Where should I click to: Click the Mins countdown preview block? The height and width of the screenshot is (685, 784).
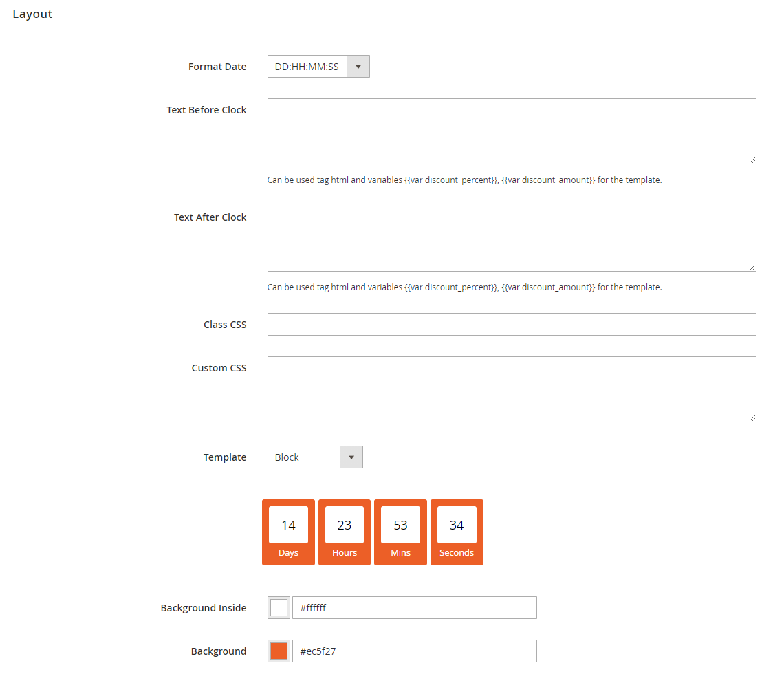tap(400, 532)
